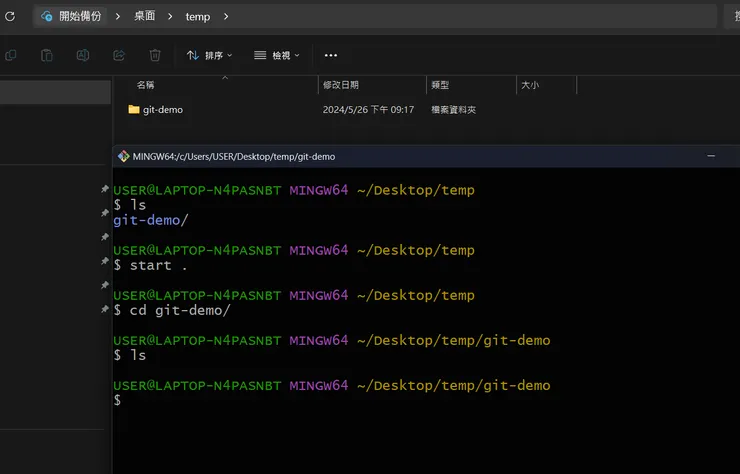Click the temp breadcrumb segment
This screenshot has width=740, height=474.
pos(198,16)
